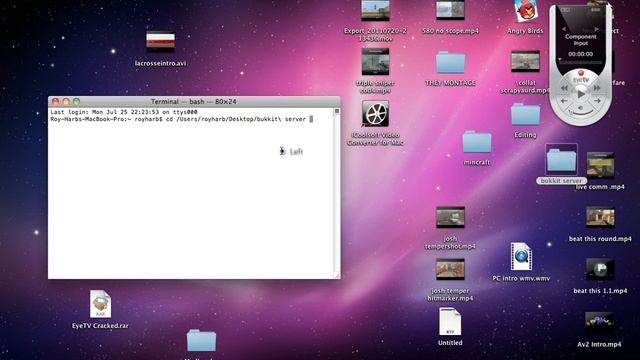Click the Terminal scrollback split icon
Screen dimensions: 640x360
click(x=337, y=111)
